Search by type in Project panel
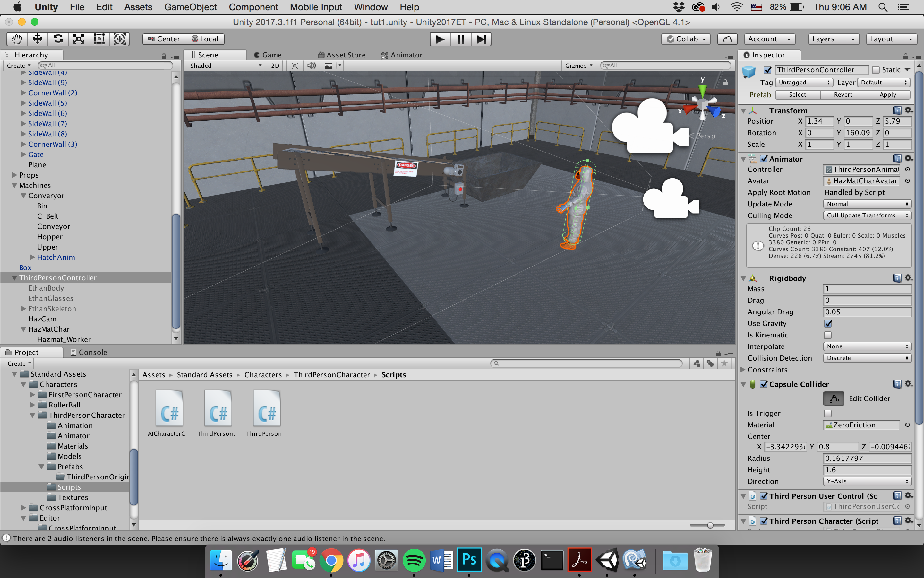Viewport: 924px width, 578px height. click(697, 363)
